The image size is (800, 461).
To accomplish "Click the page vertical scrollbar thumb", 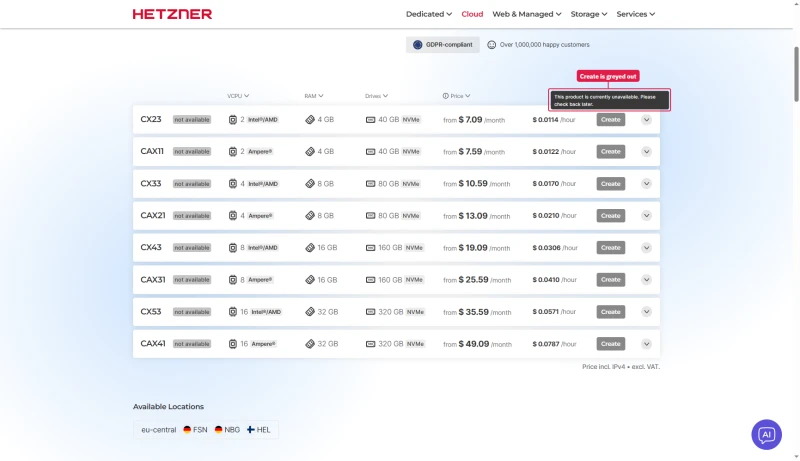I will 796,74.
